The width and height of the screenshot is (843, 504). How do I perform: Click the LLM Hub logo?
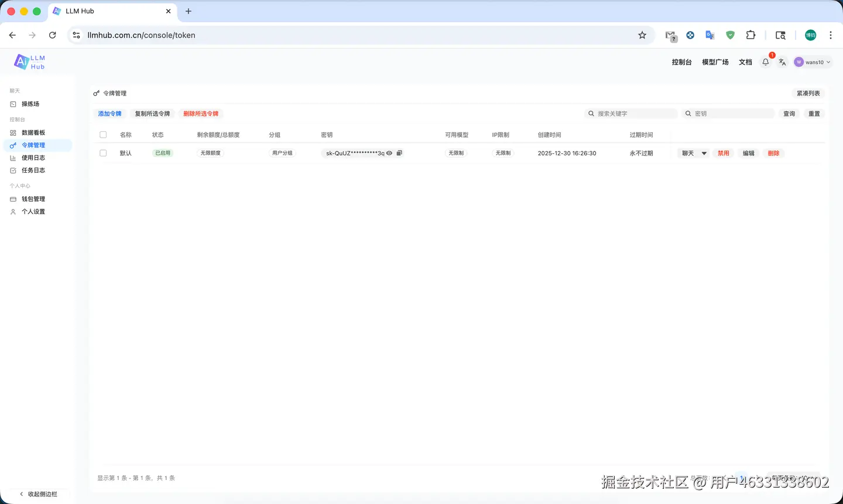tap(30, 62)
